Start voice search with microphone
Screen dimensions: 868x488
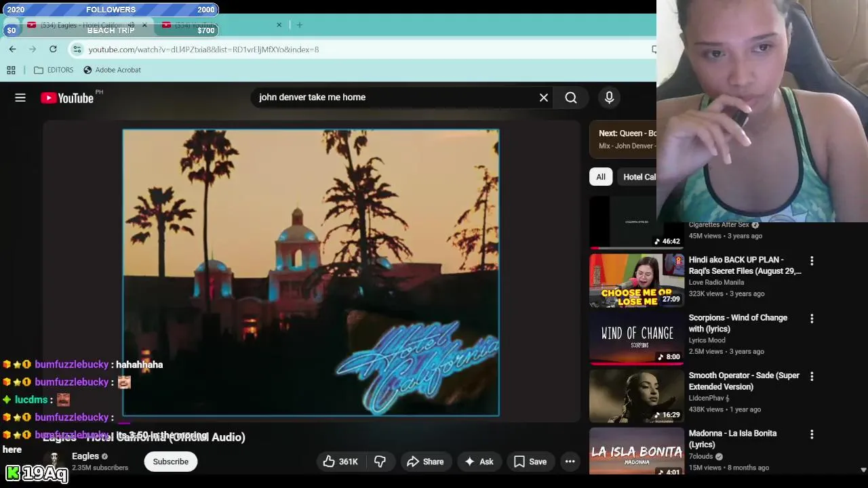(x=609, y=98)
